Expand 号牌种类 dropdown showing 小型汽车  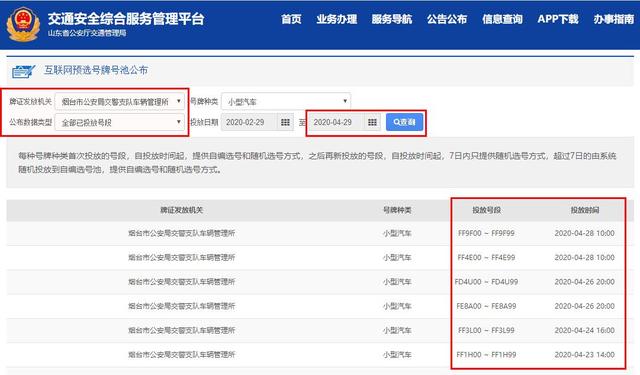(x=286, y=101)
